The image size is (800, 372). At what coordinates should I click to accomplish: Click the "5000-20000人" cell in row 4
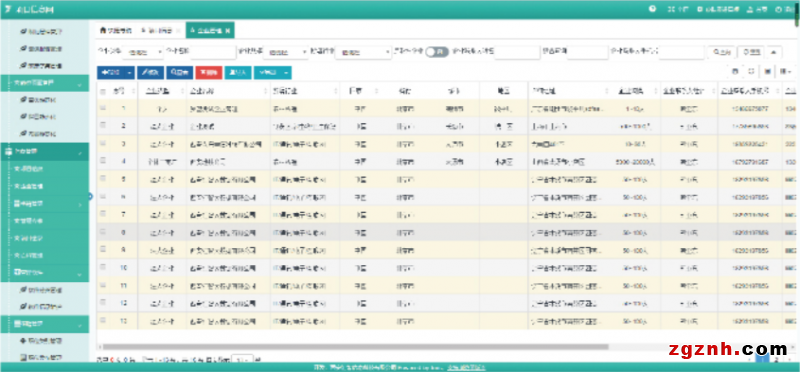coord(635,161)
